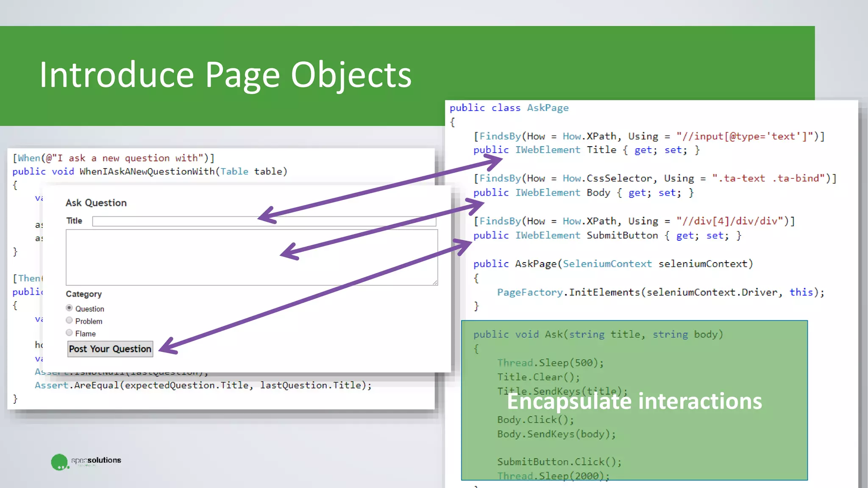Click the 'public class AskPage' code line
868x488 pixels.
[x=509, y=108]
